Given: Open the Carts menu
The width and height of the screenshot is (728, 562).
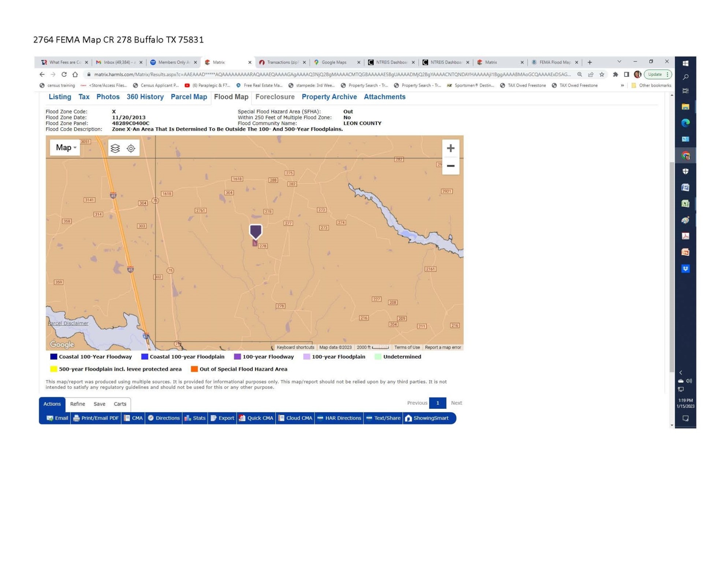Looking at the screenshot, I should (120, 404).
